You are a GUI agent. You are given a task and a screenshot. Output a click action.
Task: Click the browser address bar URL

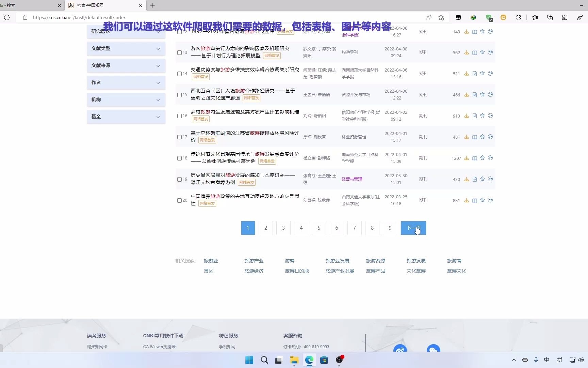79,17
